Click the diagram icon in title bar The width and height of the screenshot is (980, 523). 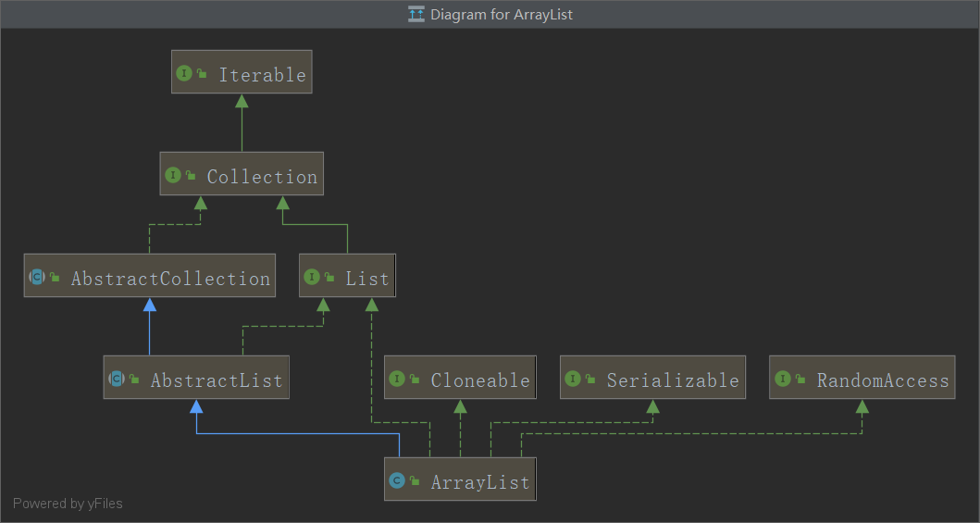point(416,14)
